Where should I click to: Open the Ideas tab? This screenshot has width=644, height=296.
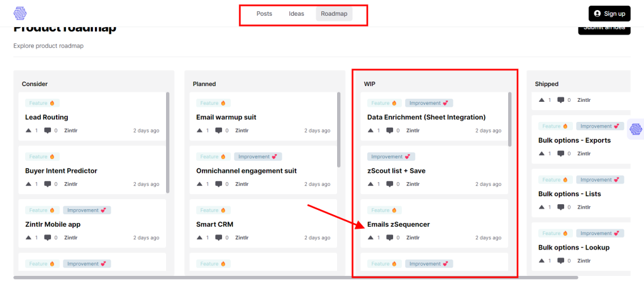pos(297,14)
